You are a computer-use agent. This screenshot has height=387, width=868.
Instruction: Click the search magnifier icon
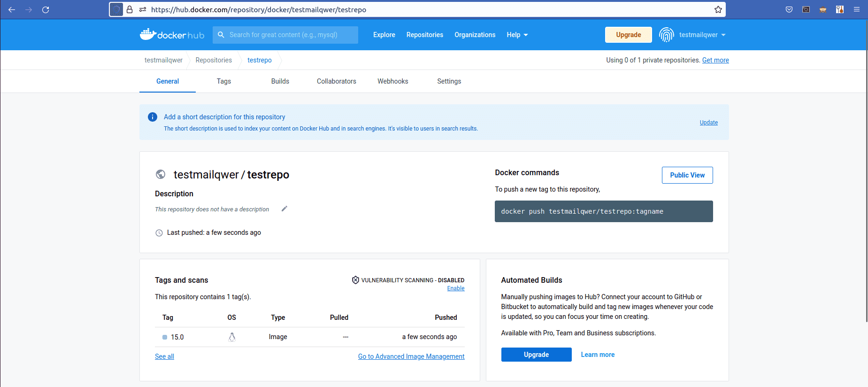pos(221,35)
